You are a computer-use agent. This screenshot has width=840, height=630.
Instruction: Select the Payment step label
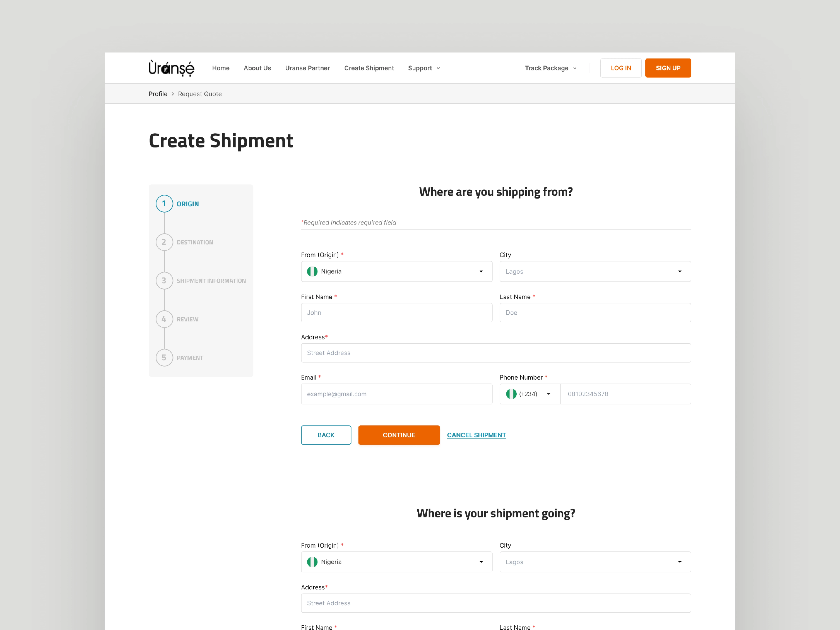tap(190, 358)
